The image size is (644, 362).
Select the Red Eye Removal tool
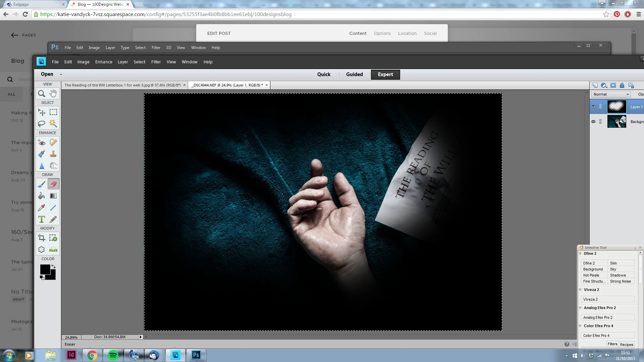(42, 143)
